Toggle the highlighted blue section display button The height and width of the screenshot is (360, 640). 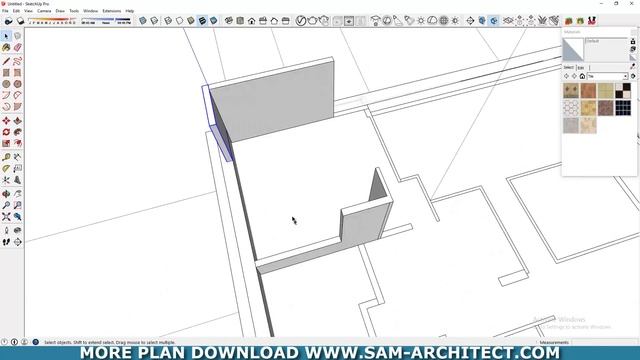tap(493, 20)
